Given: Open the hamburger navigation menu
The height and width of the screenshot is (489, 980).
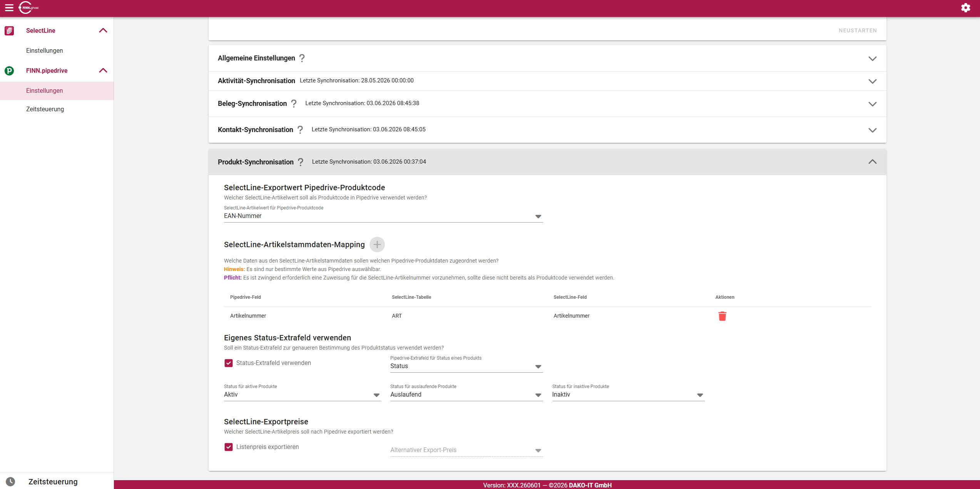Looking at the screenshot, I should [x=9, y=8].
